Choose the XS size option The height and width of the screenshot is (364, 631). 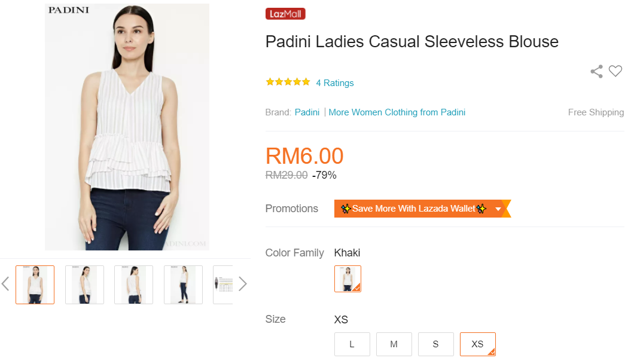pos(477,344)
